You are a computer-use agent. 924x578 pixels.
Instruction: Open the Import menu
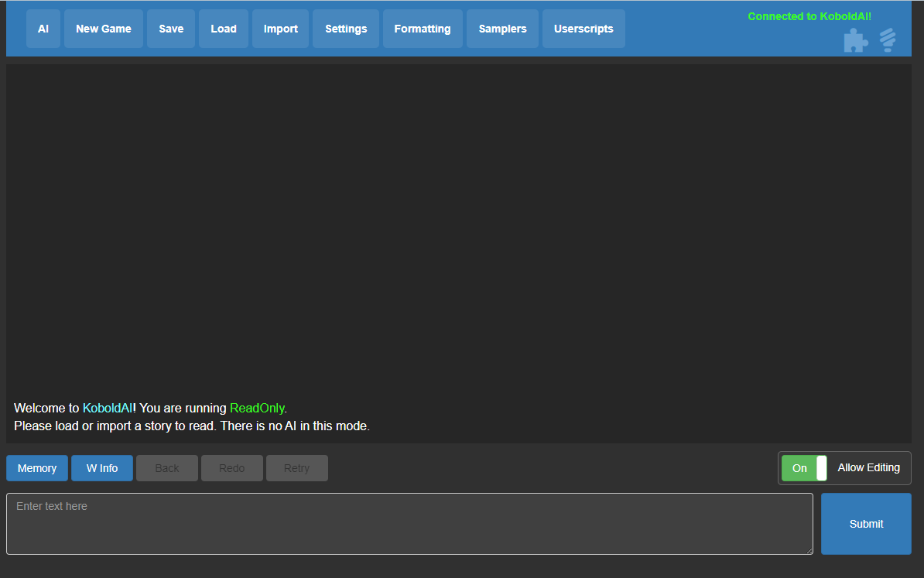click(x=280, y=29)
